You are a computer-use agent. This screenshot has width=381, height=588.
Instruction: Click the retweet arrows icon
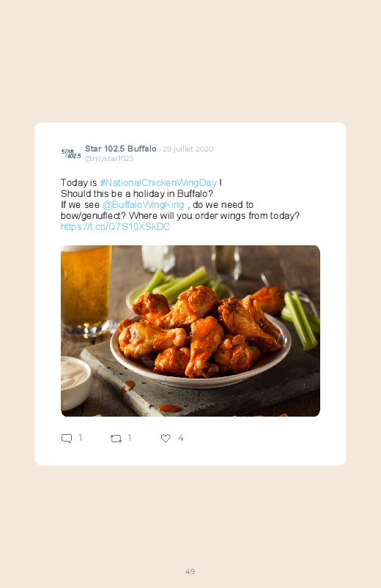[116, 439]
